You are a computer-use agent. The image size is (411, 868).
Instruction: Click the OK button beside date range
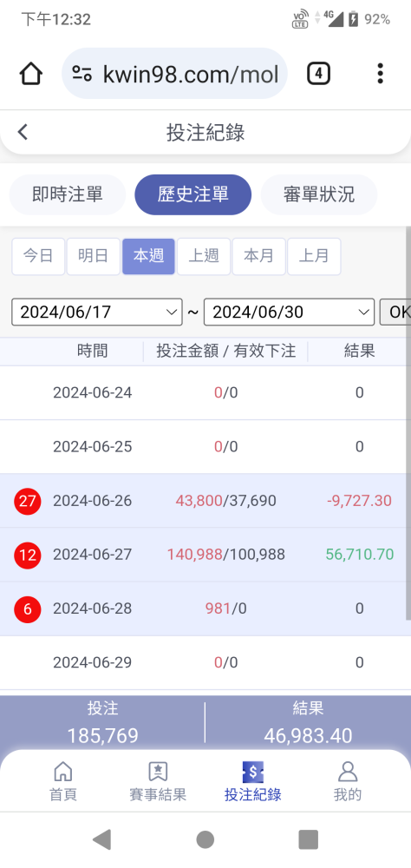click(x=395, y=312)
